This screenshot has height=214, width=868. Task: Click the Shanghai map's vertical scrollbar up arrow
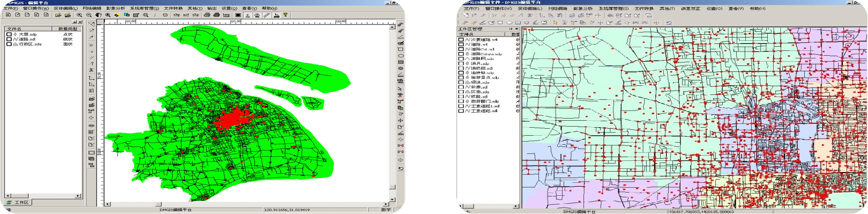pyautogui.click(x=393, y=26)
